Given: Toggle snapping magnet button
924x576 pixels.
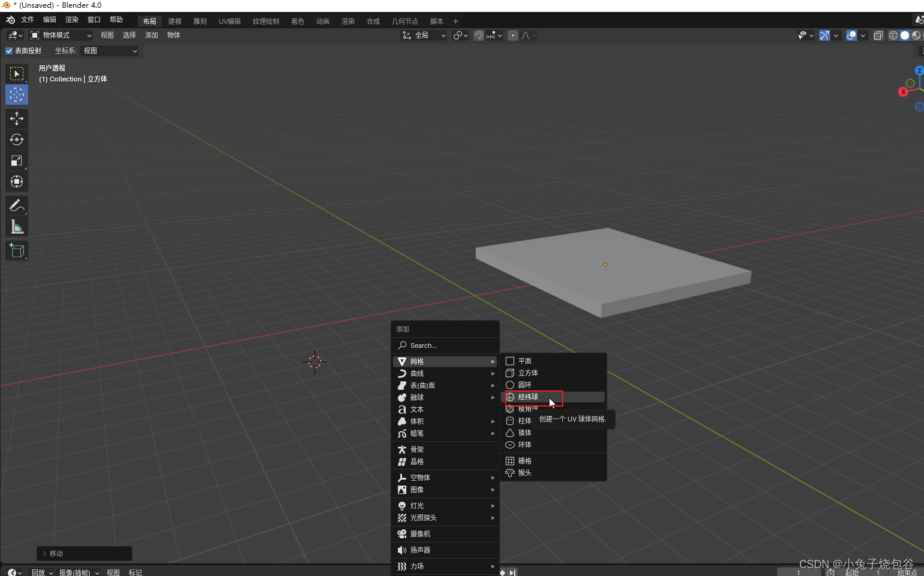Looking at the screenshot, I should tap(478, 35).
